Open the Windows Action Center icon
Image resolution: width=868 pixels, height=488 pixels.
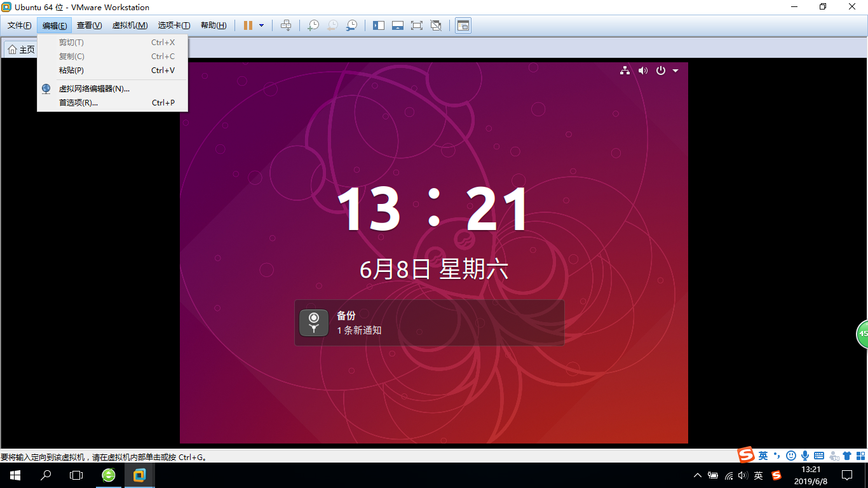847,475
